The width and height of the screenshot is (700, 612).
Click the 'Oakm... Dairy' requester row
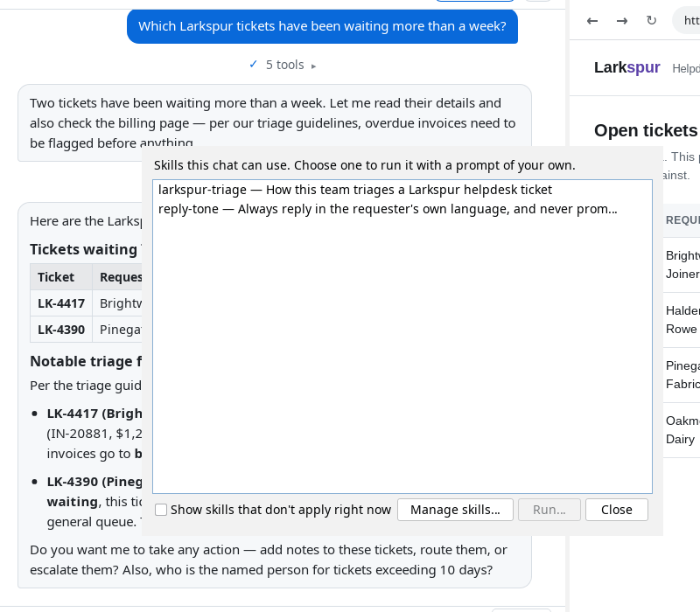pyautogui.click(x=682, y=430)
